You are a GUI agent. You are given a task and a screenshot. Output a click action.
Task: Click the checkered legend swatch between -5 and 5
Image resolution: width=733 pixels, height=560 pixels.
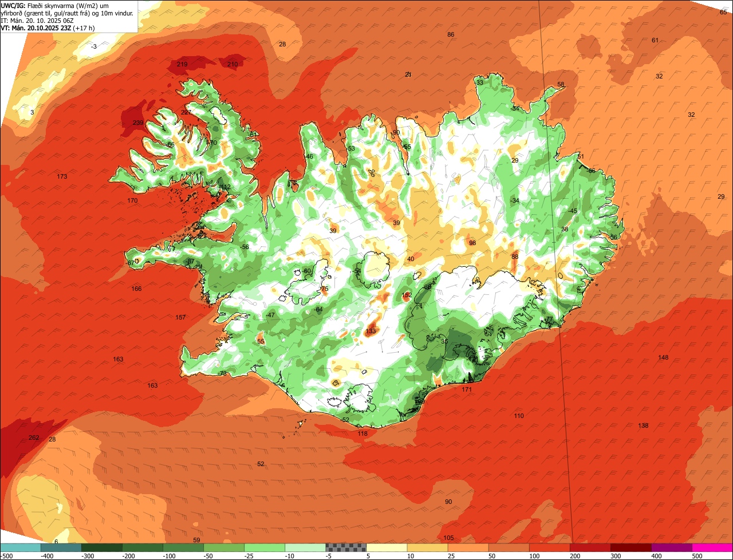[x=346, y=547]
